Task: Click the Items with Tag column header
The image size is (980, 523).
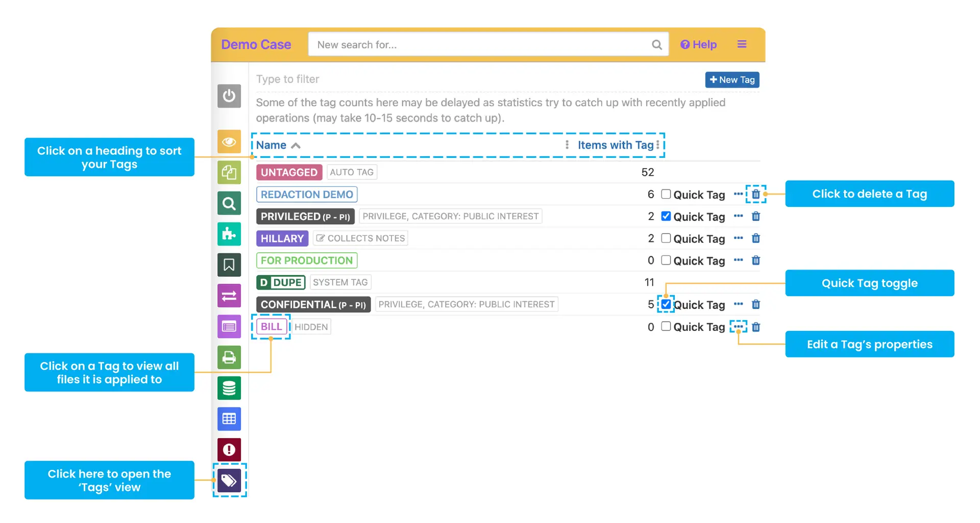Action: tap(615, 145)
